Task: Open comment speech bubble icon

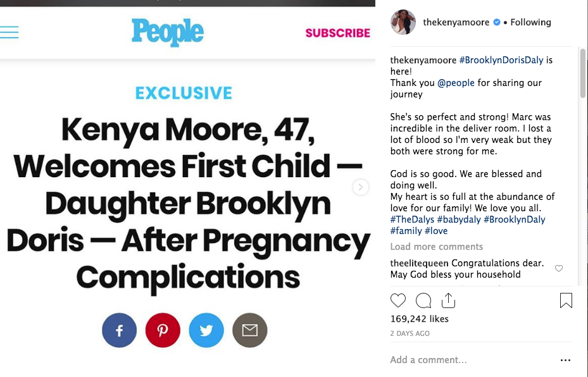Action: tap(423, 300)
